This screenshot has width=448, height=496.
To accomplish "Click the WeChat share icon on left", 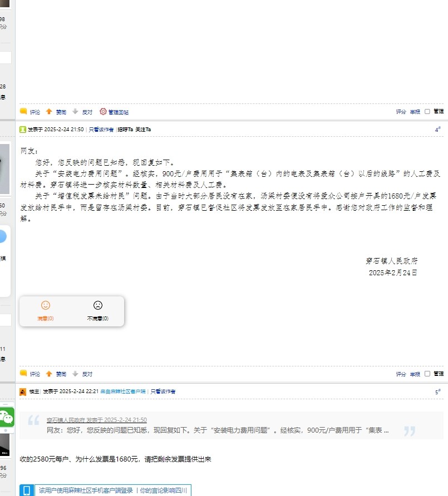I will [x=7, y=416].
